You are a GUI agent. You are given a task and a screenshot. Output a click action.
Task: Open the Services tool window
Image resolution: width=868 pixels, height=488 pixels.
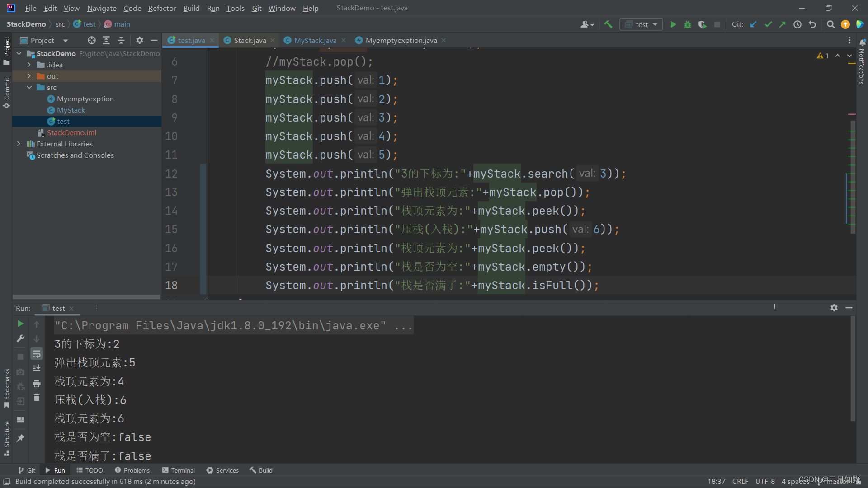(222, 470)
